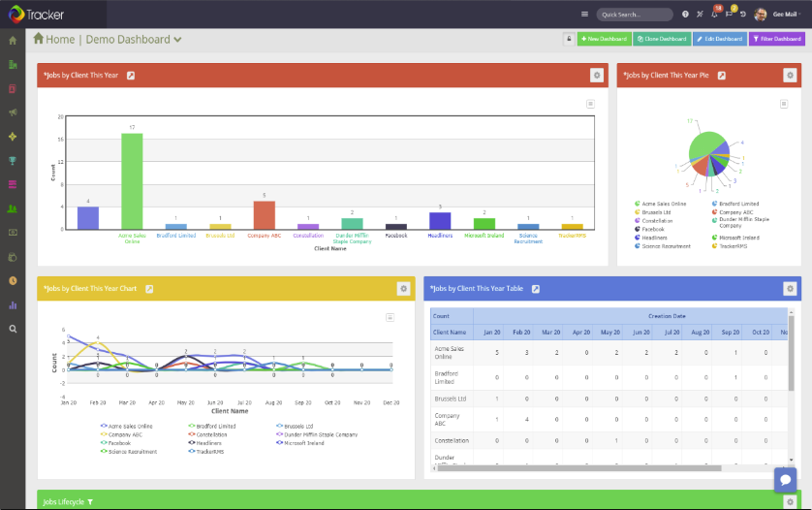Viewport: 812px width, 510px height.
Task: Open the coins icon in sidebar
Action: (13, 257)
